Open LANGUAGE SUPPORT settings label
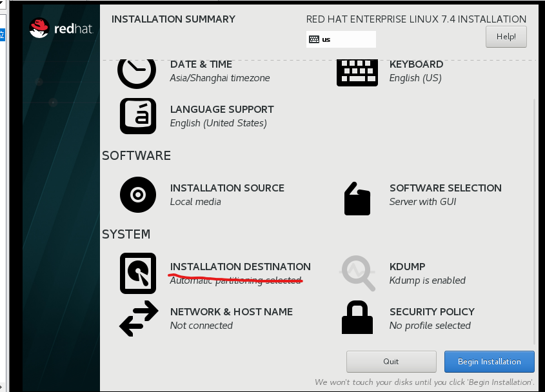Viewport: 545px width, 392px height. click(222, 110)
